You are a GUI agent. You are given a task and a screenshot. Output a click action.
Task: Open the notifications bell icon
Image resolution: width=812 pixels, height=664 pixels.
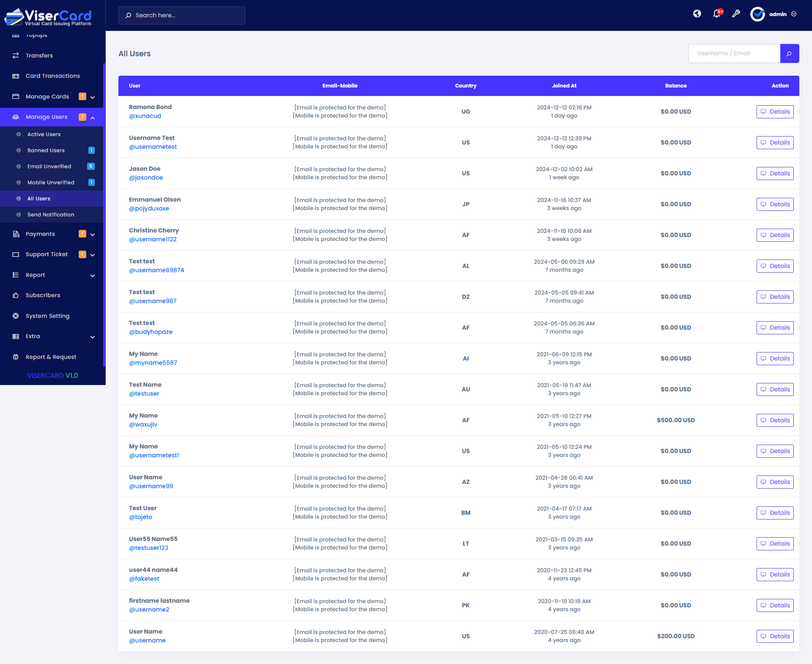point(716,14)
